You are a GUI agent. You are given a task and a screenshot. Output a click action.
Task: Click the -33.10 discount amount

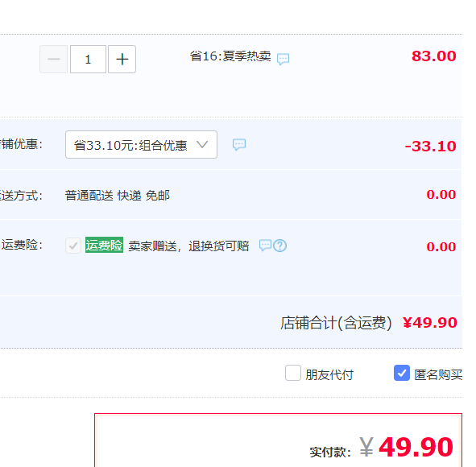click(430, 147)
